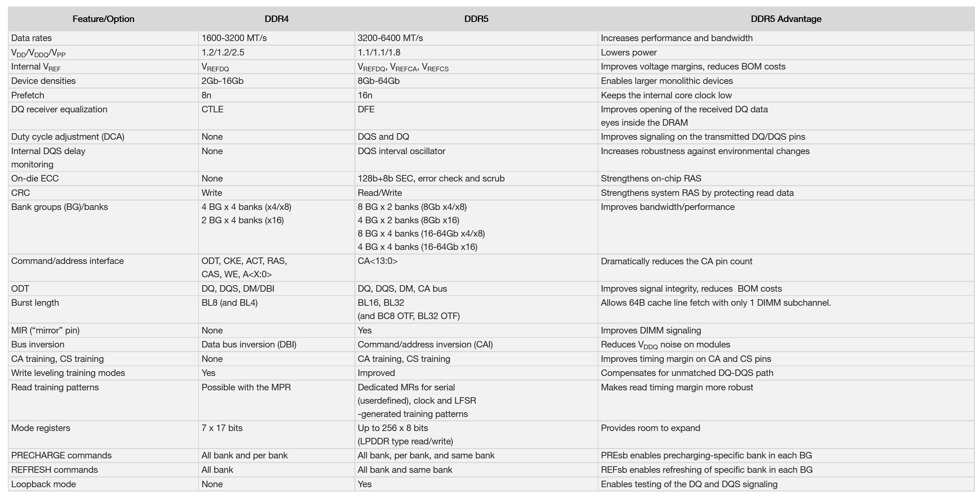Click the Data bus inversion (DBI) cell
The height and width of the screenshot is (498, 980).
pos(249,345)
